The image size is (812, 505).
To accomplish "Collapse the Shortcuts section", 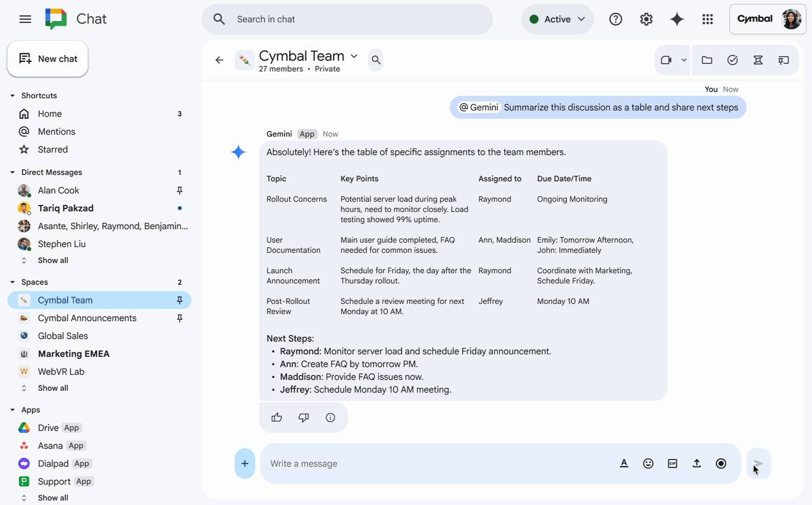I will [12, 96].
